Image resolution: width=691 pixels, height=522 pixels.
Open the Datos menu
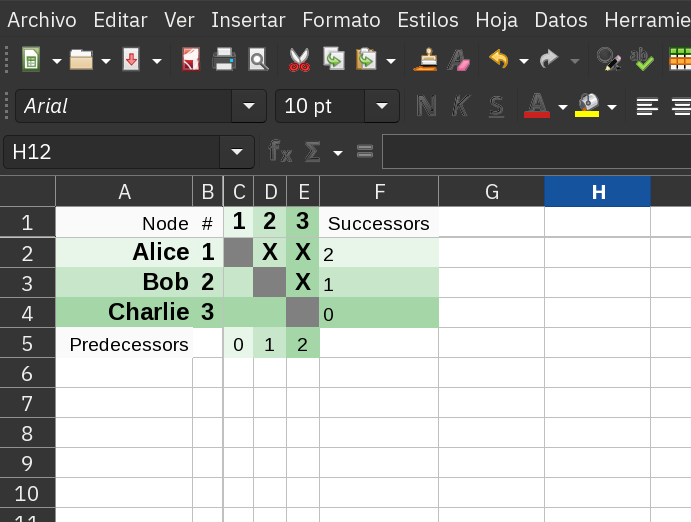click(x=561, y=20)
